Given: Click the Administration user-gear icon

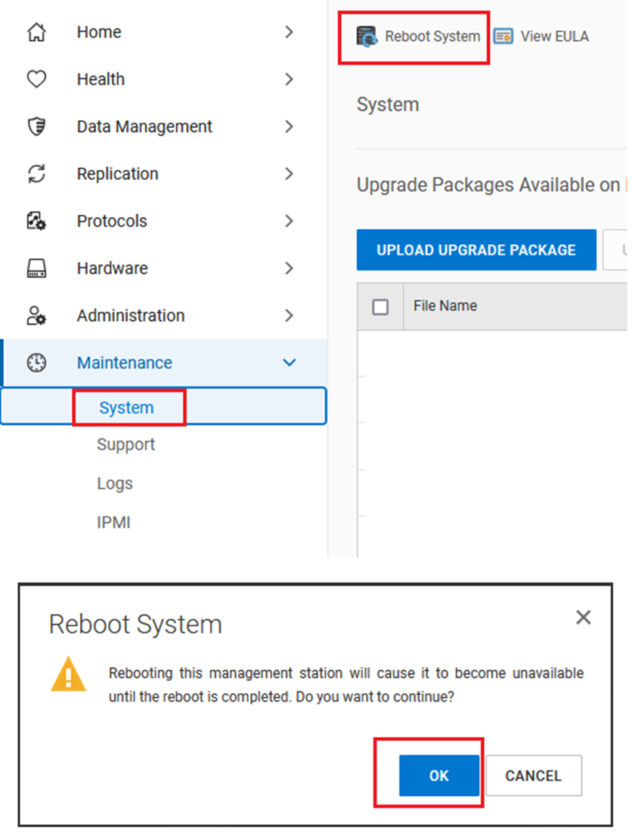Looking at the screenshot, I should click(36, 316).
